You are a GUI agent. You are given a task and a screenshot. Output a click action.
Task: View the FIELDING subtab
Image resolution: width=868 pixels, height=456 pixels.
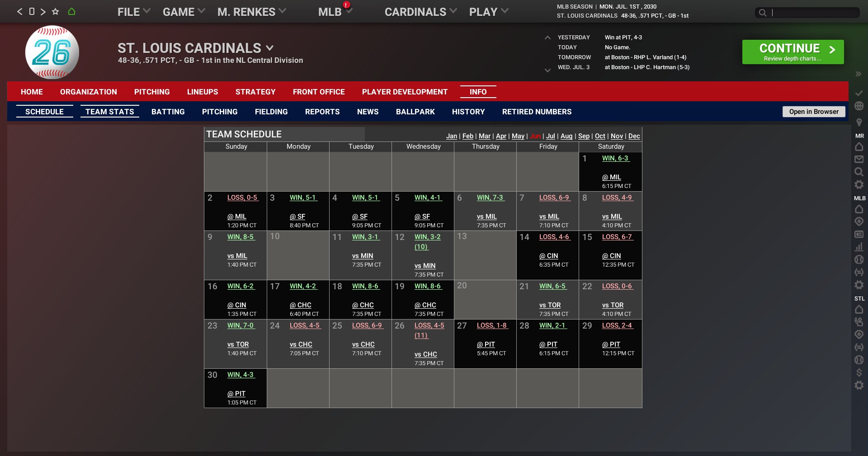pyautogui.click(x=271, y=112)
